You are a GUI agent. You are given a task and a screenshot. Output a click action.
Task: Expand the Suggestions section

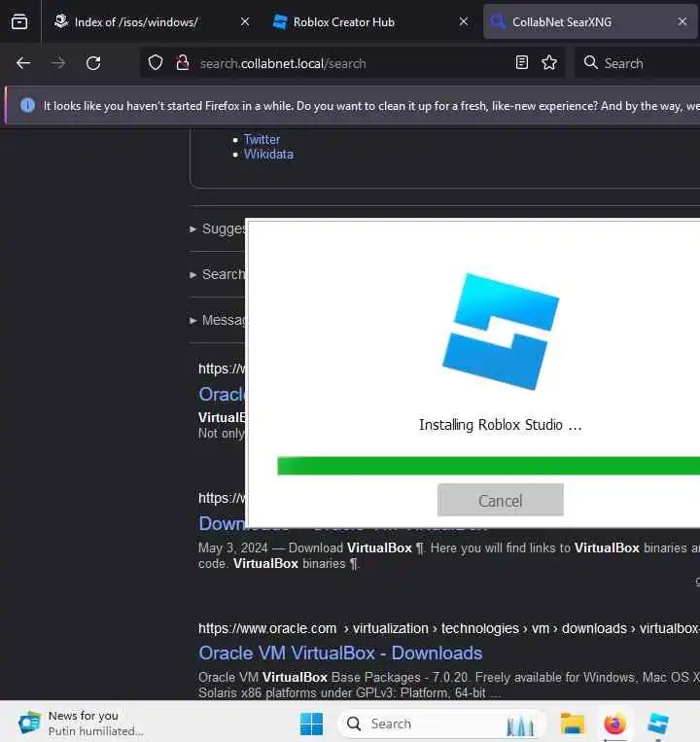pos(218,229)
